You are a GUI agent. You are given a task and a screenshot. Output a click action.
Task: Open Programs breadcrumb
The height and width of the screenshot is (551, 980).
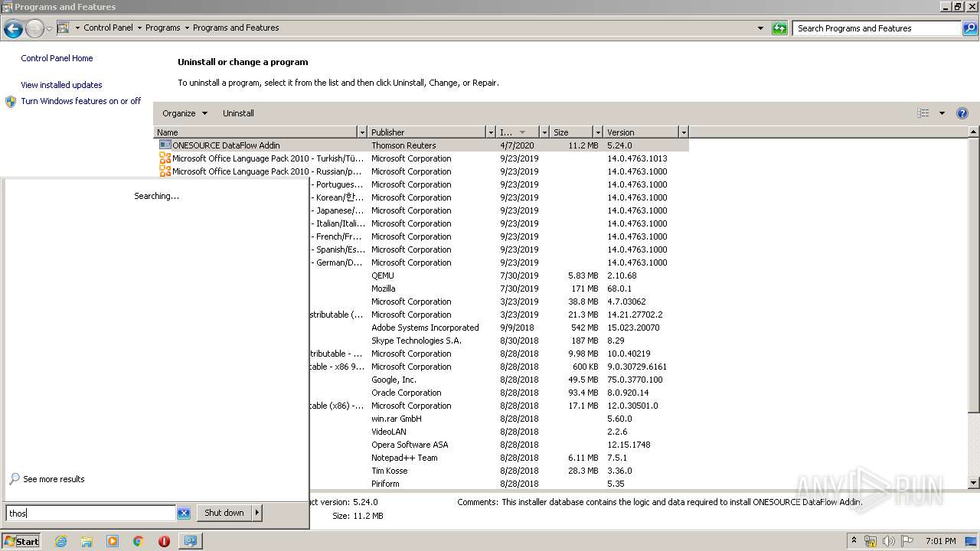point(163,28)
